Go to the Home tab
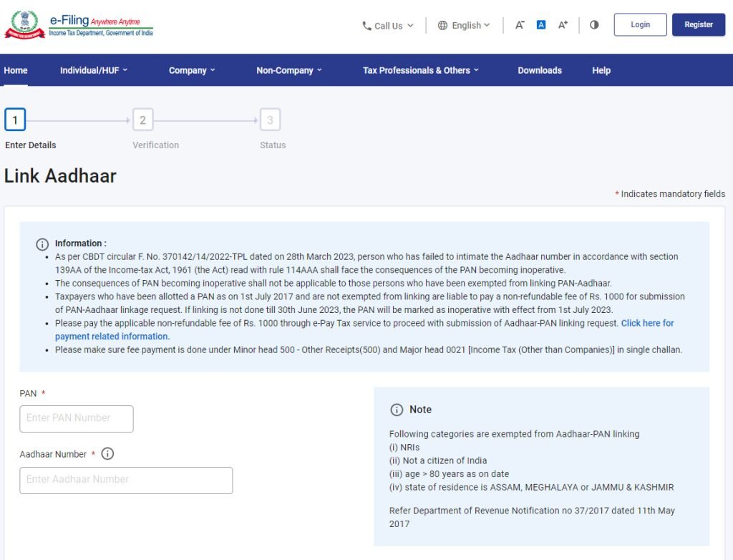Screen dimensions: 733x560 16,70
